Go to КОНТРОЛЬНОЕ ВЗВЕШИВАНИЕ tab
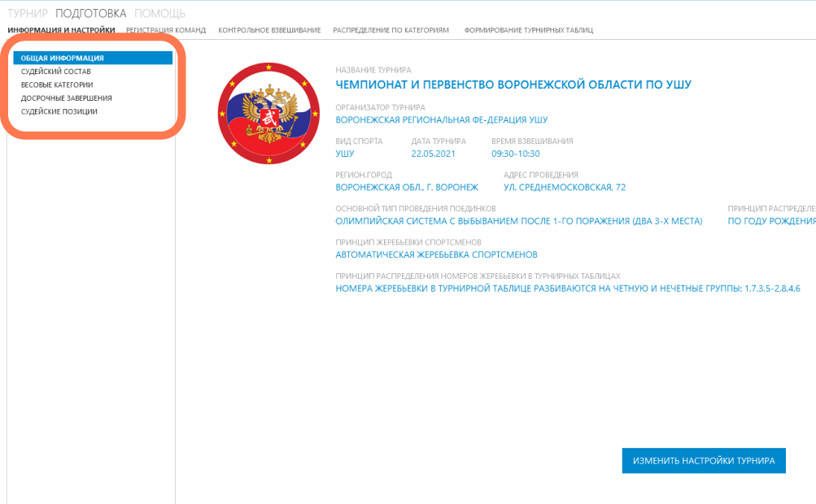The height and width of the screenshot is (504, 816). coord(269,30)
